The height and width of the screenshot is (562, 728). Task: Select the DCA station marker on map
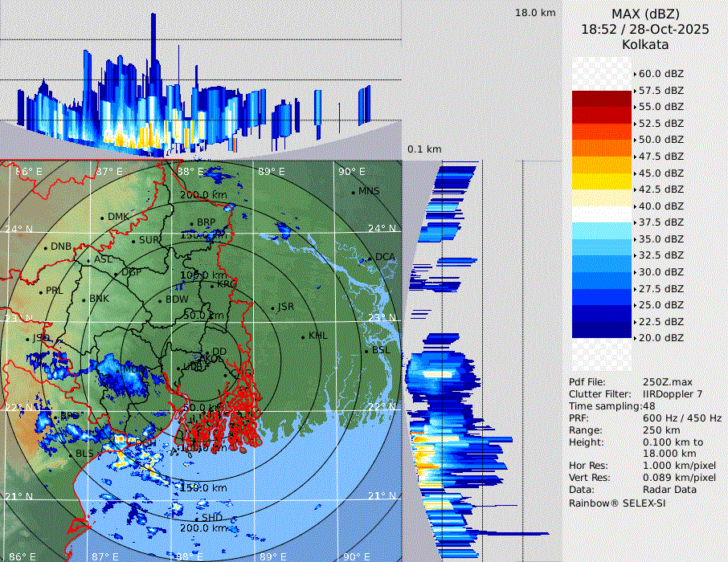tap(370, 258)
